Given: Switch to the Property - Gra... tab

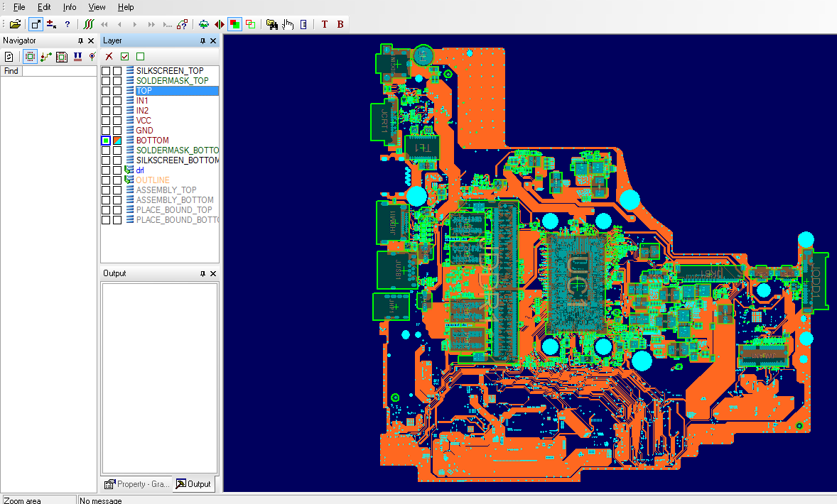Looking at the screenshot, I should pos(137,483).
